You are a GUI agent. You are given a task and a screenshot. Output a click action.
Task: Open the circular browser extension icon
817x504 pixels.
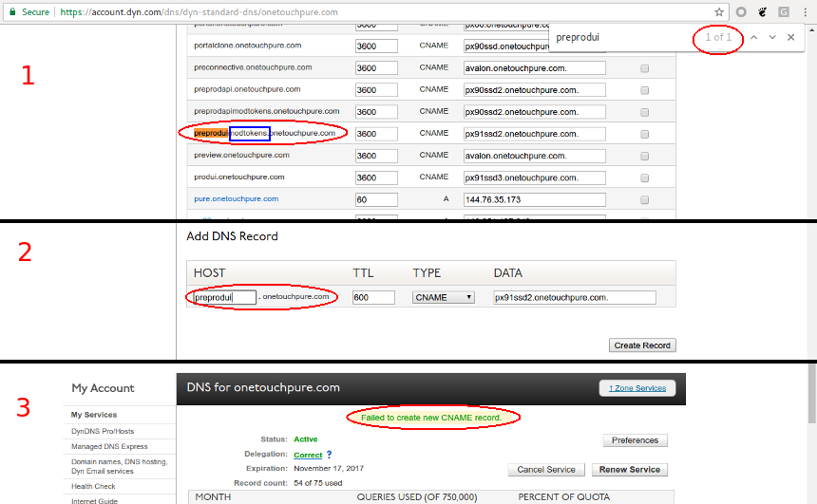(x=741, y=12)
